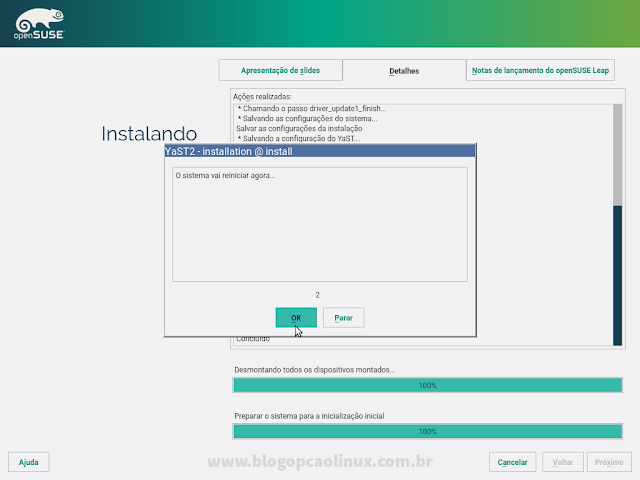Stop the countdown with Parar button
Screen dimensions: 640x480
tap(343, 318)
